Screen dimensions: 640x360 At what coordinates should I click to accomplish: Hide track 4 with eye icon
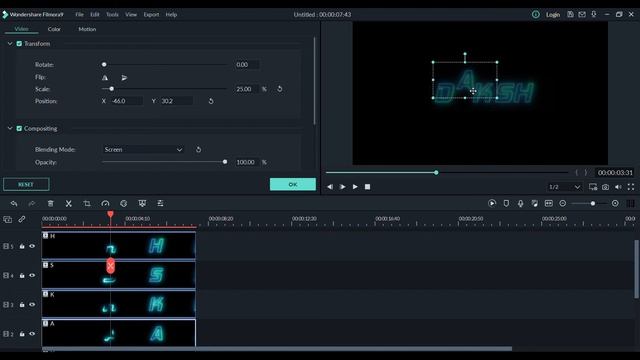(32, 276)
